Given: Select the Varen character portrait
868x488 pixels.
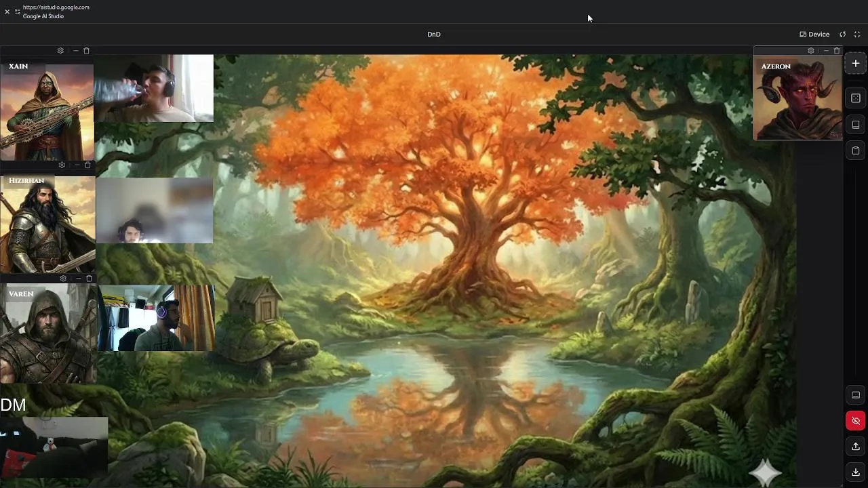Looking at the screenshot, I should (x=48, y=335).
